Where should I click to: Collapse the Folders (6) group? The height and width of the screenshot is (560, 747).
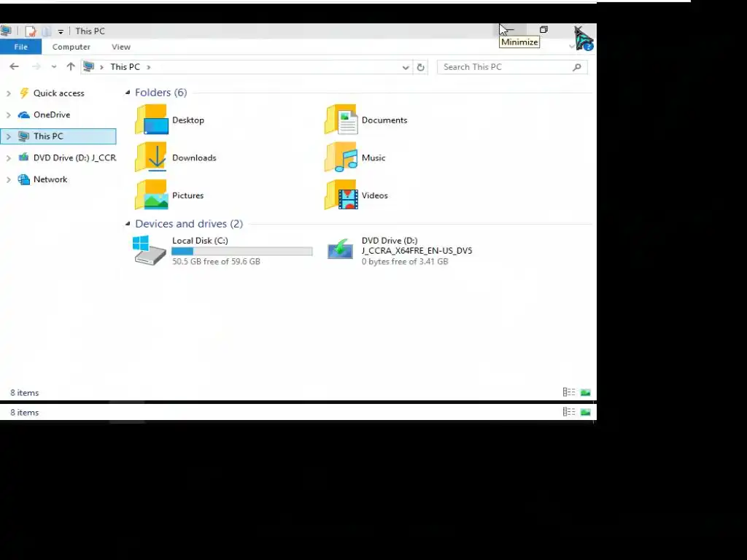coord(128,93)
